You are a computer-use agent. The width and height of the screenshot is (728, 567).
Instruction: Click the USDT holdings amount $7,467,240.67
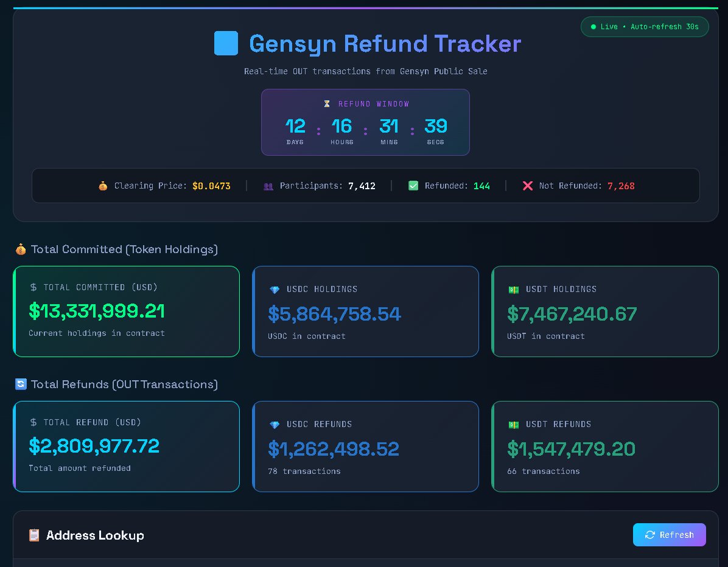572,314
